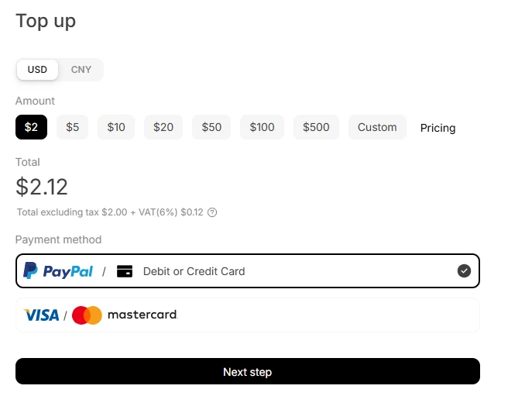This screenshot has width=532, height=396.
Task: Open the Pricing link
Action: (438, 128)
